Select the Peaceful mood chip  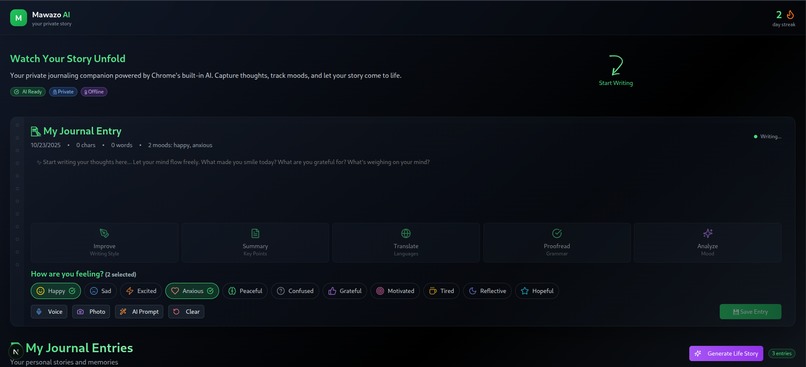click(245, 291)
